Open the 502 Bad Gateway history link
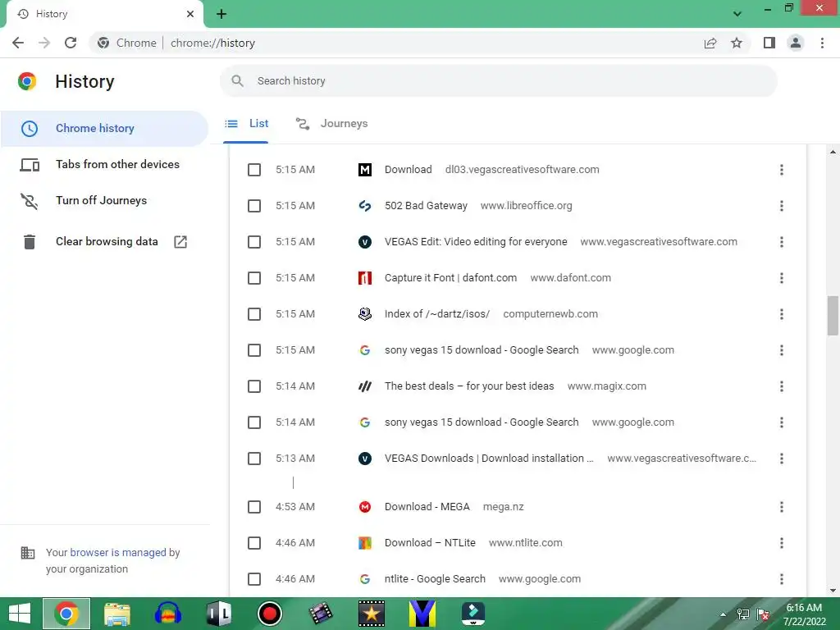The image size is (840, 630). (426, 206)
